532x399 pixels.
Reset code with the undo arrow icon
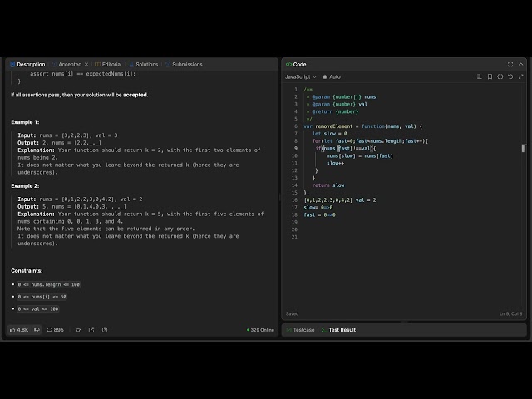pos(510,77)
